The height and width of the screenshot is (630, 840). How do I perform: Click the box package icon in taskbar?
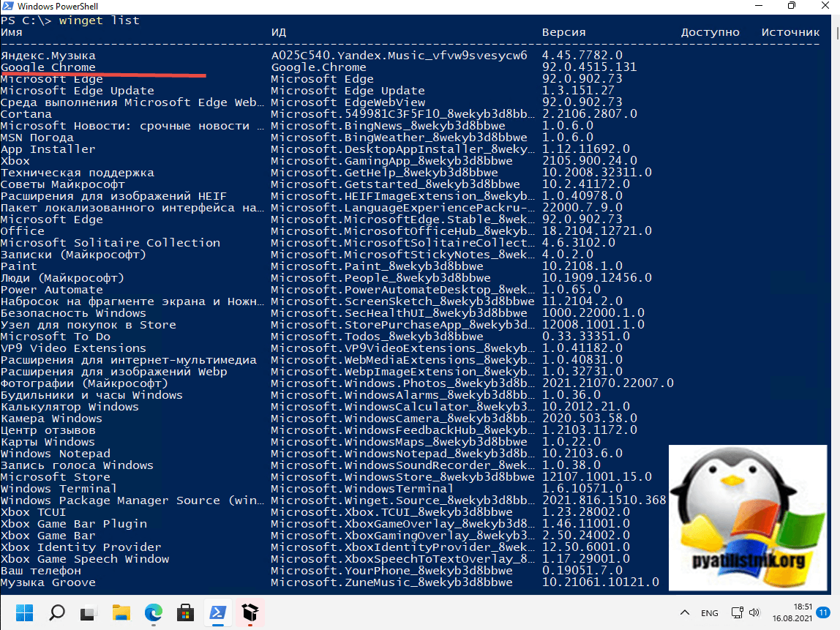click(x=250, y=612)
